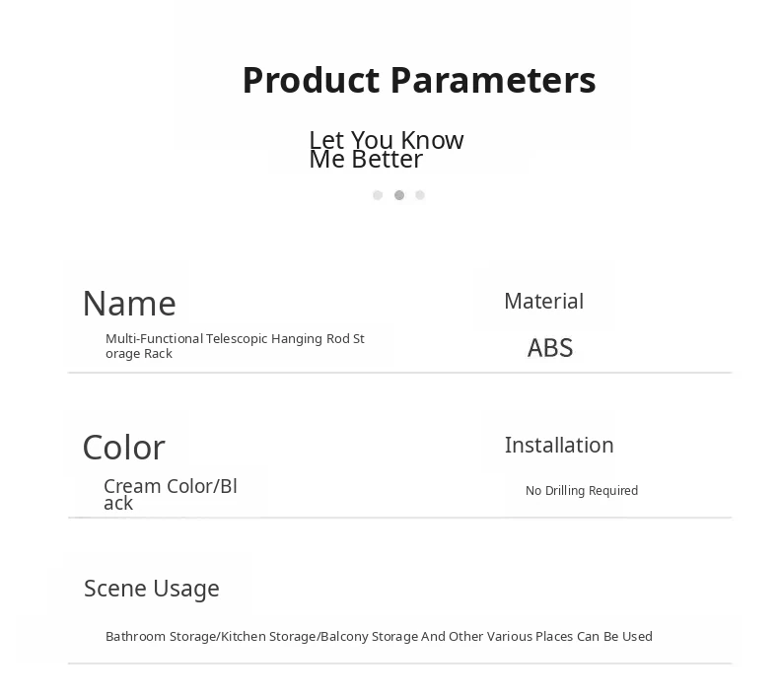Click the "Product Parameters" heading

pos(418,80)
